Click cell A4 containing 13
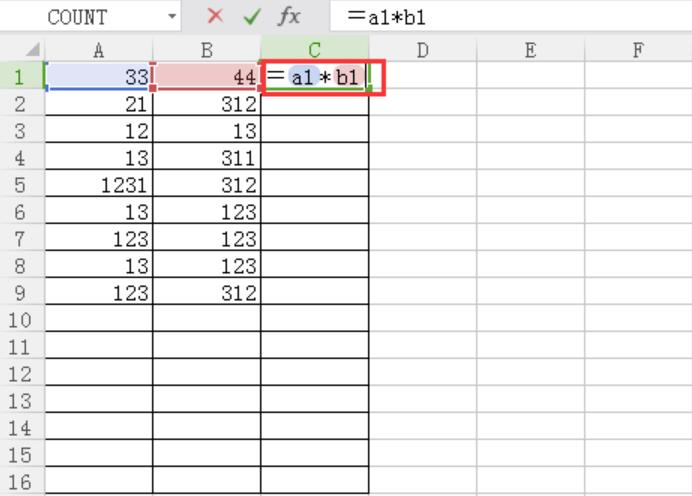This screenshot has height=496, width=692. coord(99,156)
